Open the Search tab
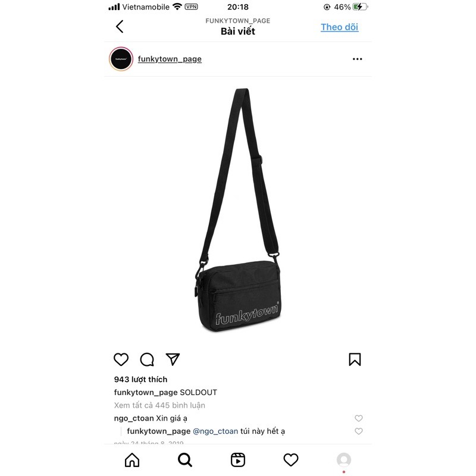 pos(185,460)
